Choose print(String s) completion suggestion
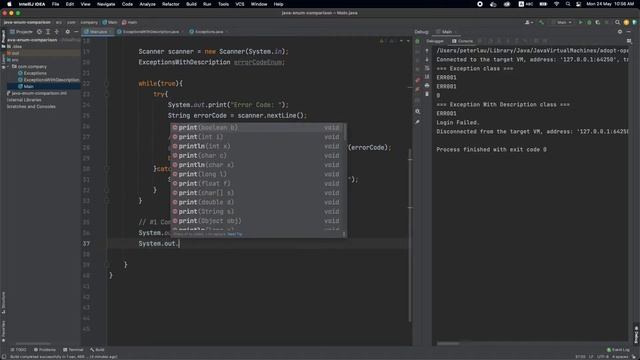This screenshot has height=360, width=640. tap(258, 211)
